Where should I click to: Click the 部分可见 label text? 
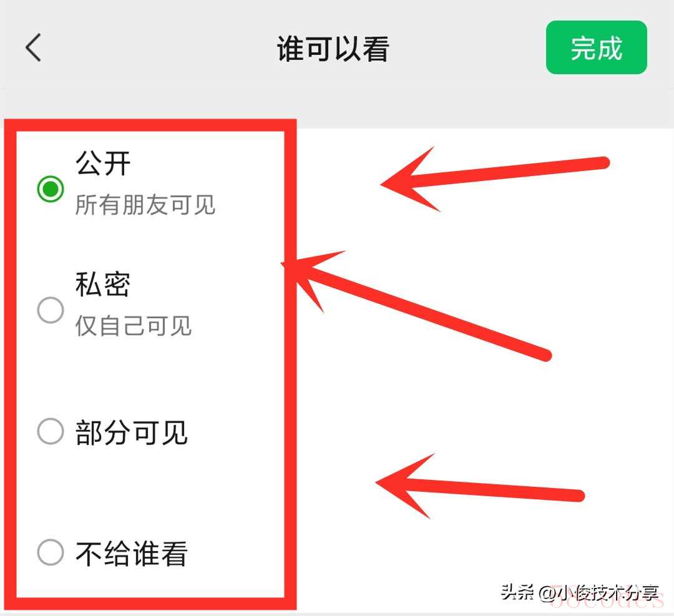click(x=132, y=433)
